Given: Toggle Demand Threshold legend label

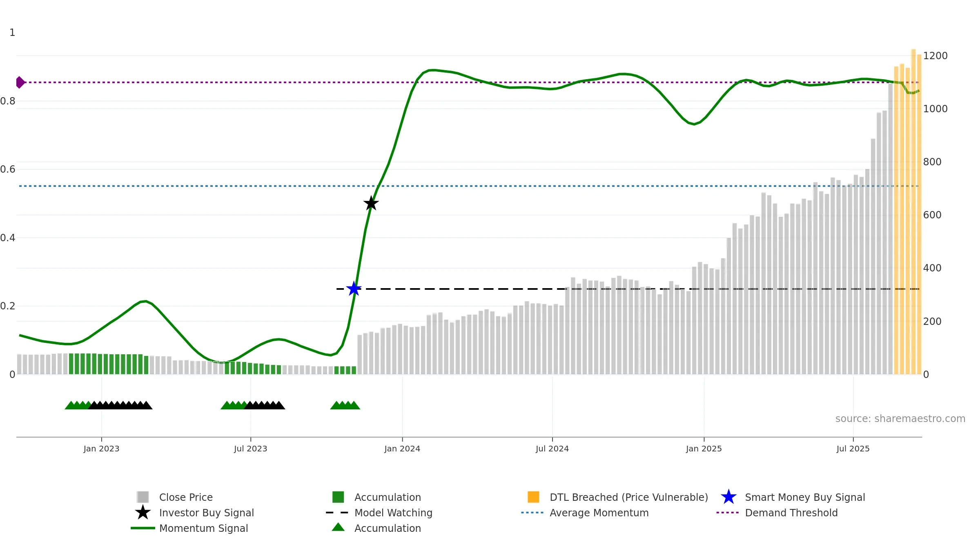Looking at the screenshot, I should coord(791,513).
